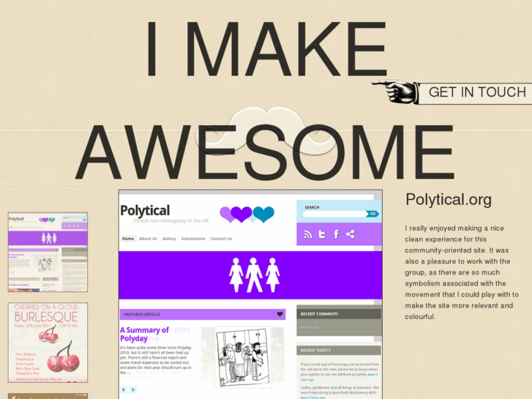Click the mustache decoration logo
The image size is (532, 399).
click(266, 131)
